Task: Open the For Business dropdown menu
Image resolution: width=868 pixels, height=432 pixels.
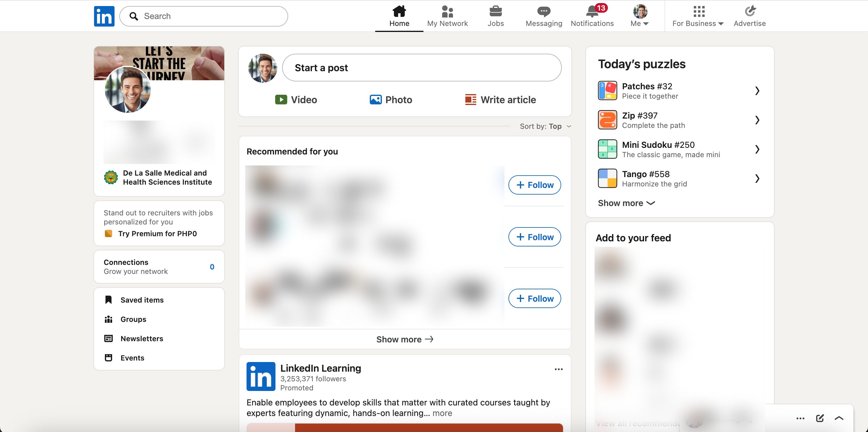Action: pyautogui.click(x=698, y=16)
